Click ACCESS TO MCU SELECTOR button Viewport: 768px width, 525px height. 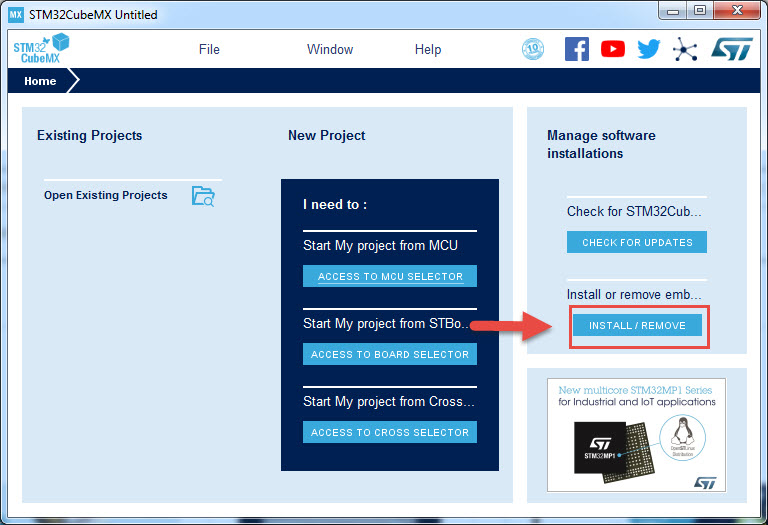(x=390, y=276)
